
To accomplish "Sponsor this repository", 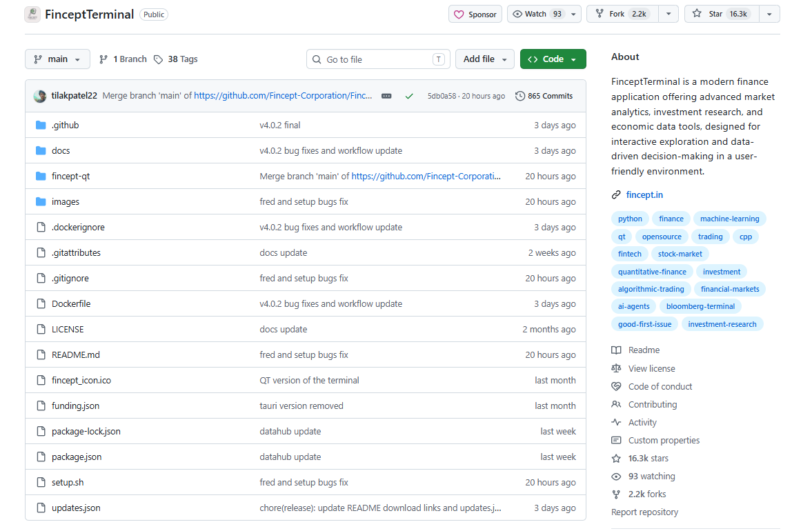I will 475,14.
